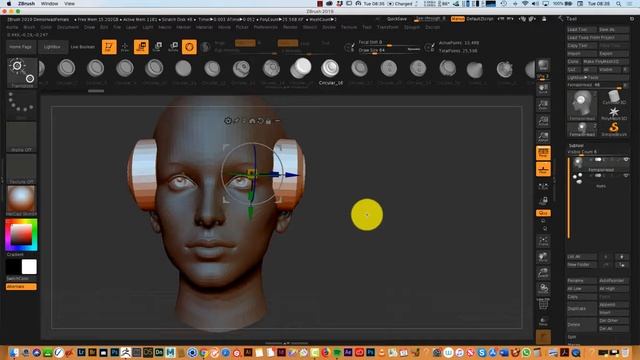Click the Scroll document icon
This screenshot has height=360, width=640.
click(x=543, y=89)
